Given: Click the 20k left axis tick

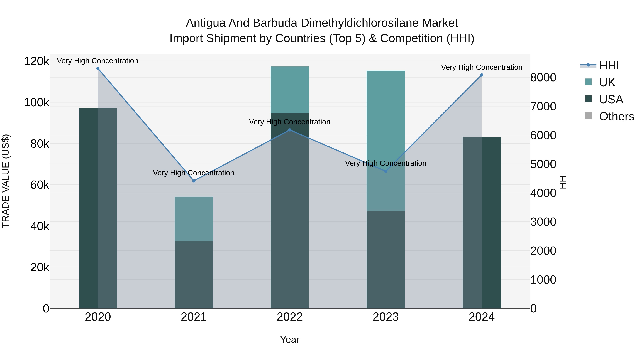Looking at the screenshot, I should [40, 268].
